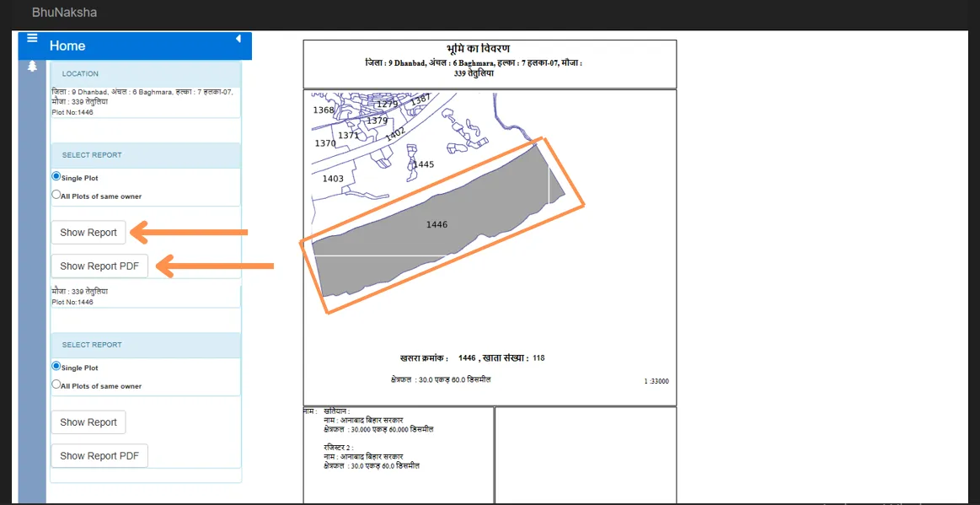Select Single Plot radio in upper report panel

pyautogui.click(x=56, y=177)
